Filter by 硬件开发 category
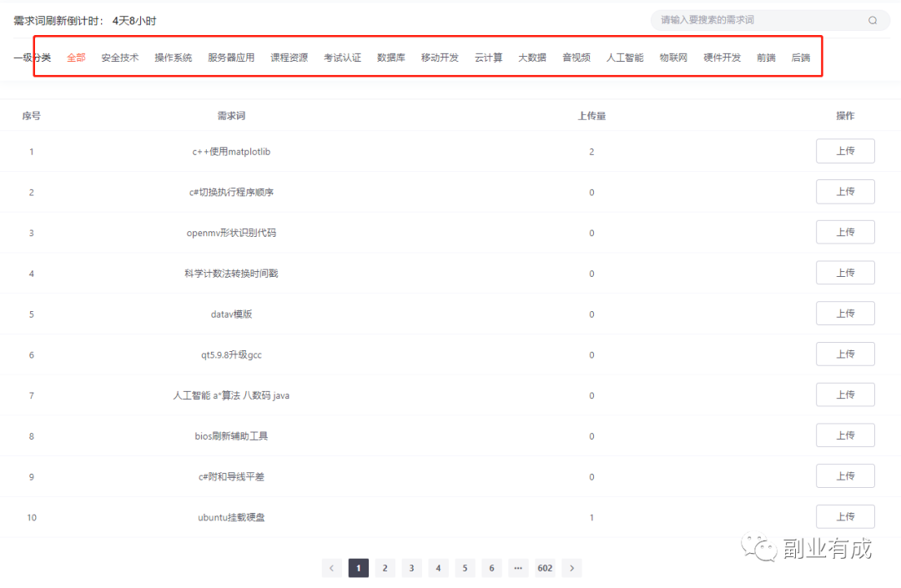The height and width of the screenshot is (588, 901). [x=722, y=58]
